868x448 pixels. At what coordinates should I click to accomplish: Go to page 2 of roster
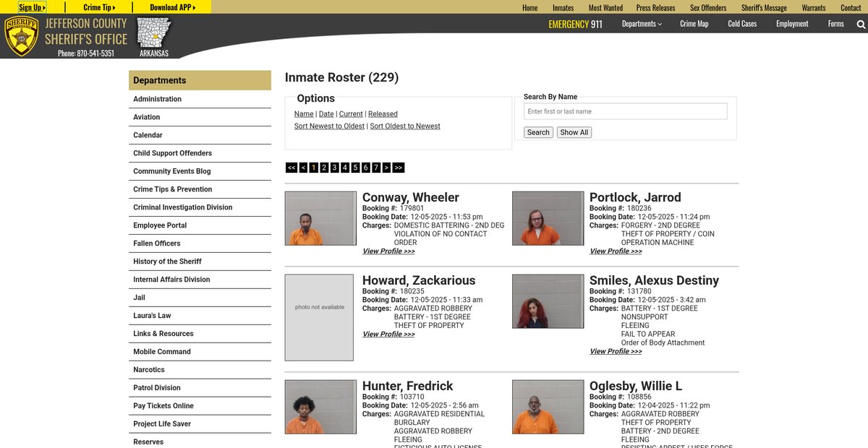click(324, 168)
